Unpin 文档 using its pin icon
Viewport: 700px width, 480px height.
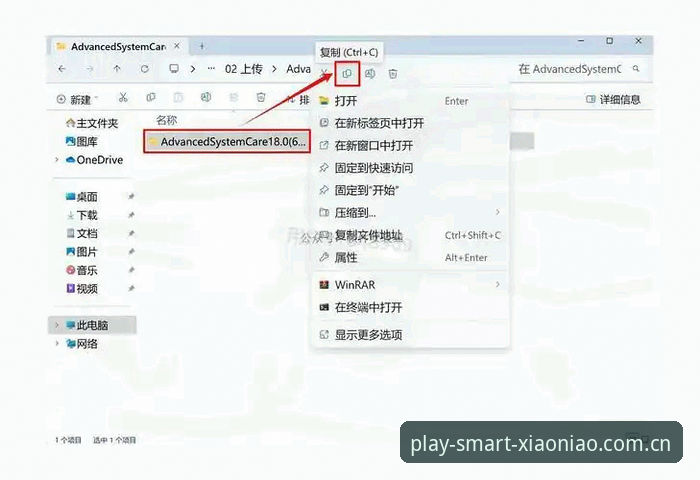pos(131,234)
